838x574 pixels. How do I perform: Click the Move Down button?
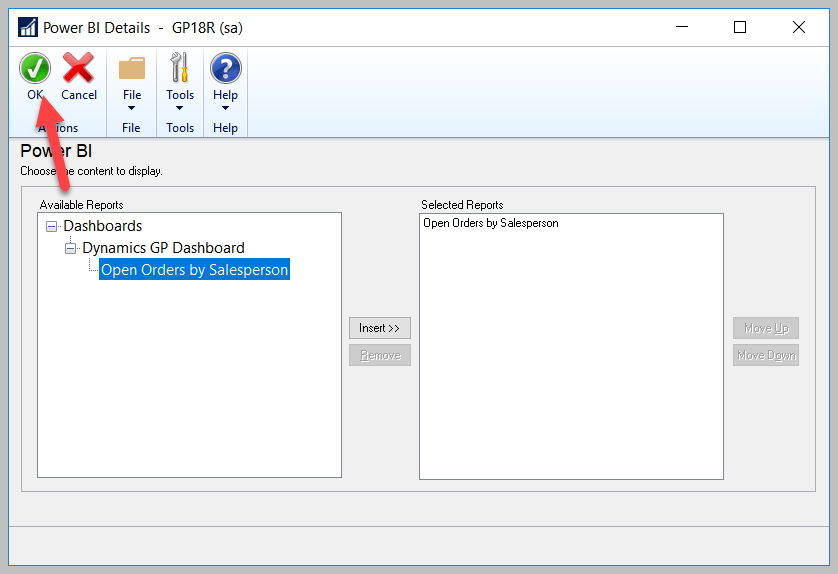click(766, 355)
